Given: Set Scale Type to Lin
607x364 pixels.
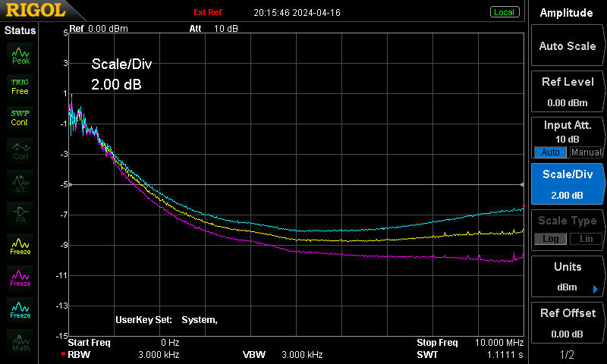Looking at the screenshot, I should tap(586, 239).
